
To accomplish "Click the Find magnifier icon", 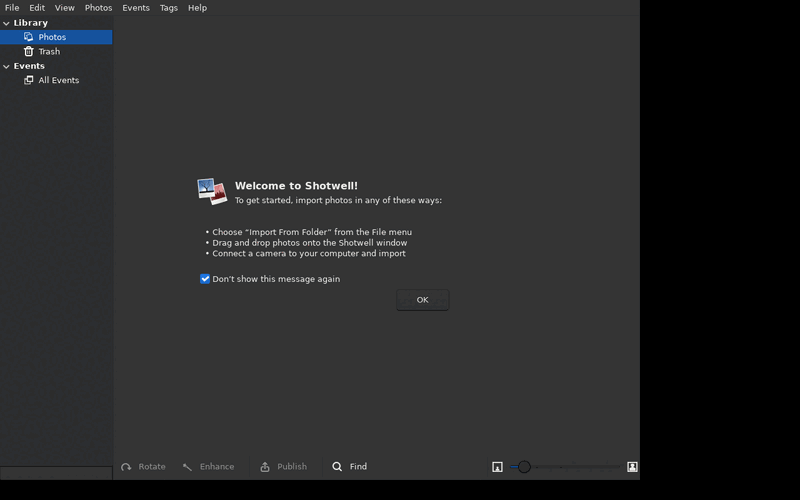I will click(x=337, y=467).
